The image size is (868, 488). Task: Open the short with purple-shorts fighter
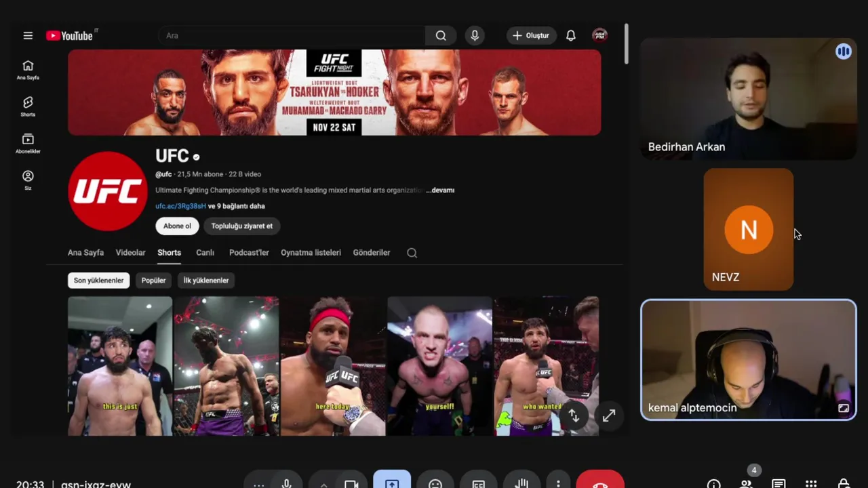click(x=226, y=366)
